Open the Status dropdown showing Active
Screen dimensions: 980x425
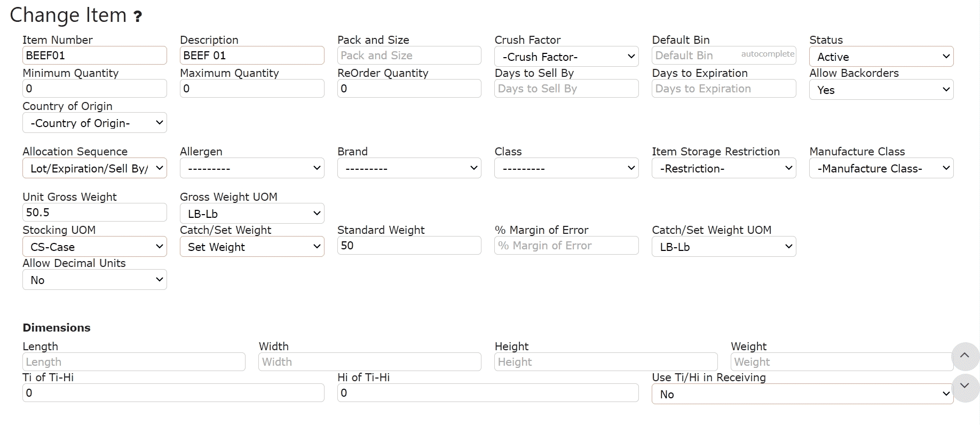tap(881, 57)
